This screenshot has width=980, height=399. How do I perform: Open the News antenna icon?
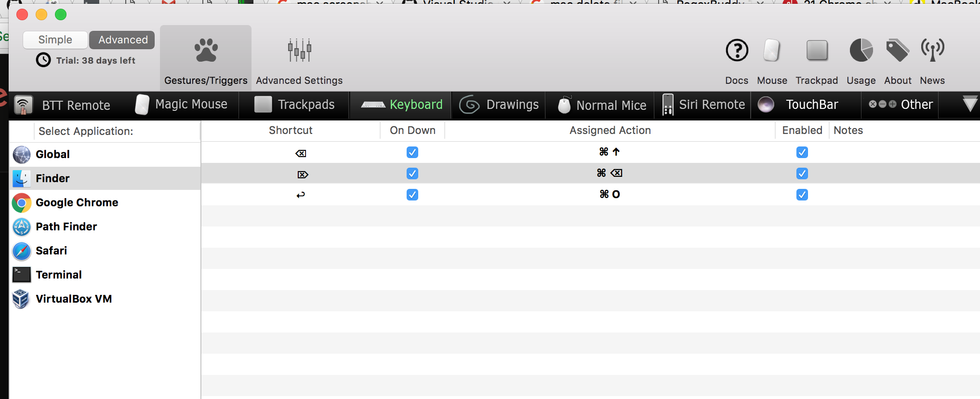(x=932, y=50)
